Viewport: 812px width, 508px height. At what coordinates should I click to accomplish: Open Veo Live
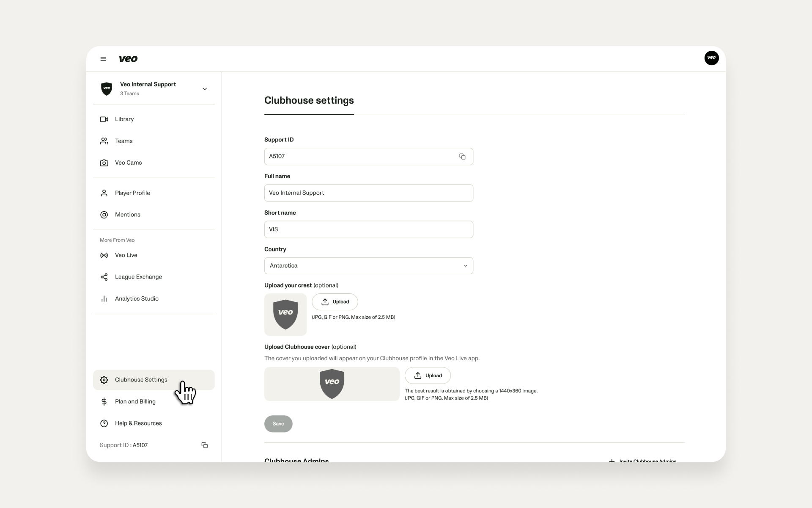point(154,255)
